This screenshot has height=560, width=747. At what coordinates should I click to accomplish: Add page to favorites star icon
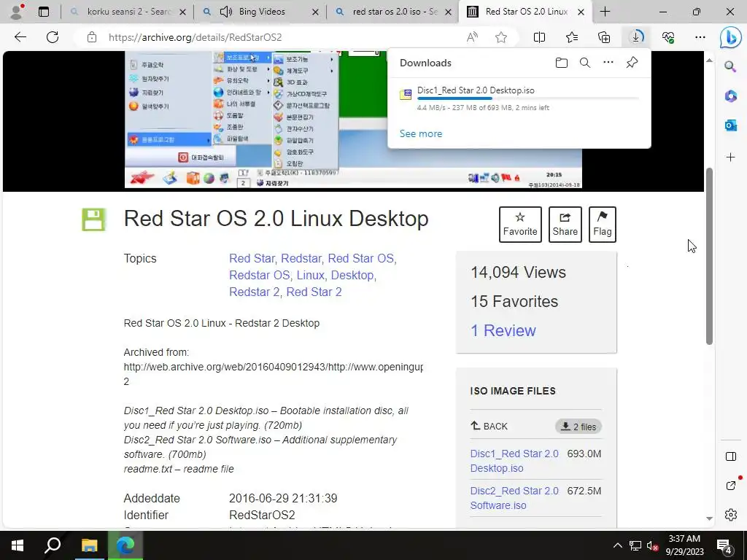point(500,37)
